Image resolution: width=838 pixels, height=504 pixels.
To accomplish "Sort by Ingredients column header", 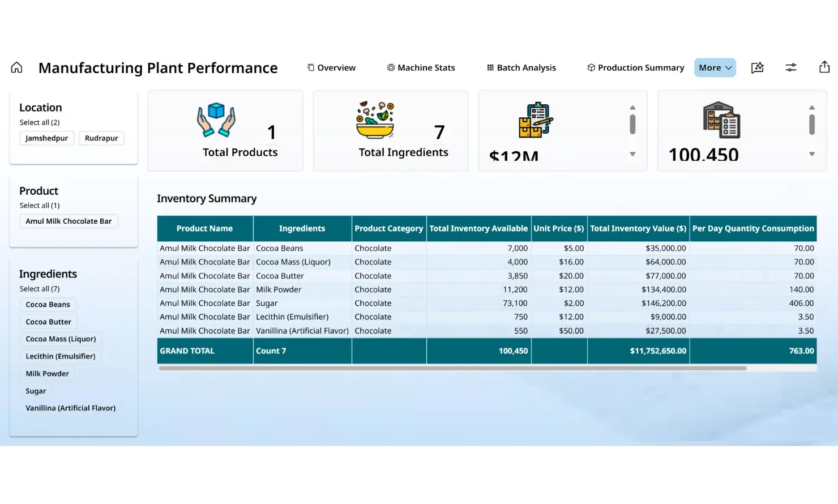I will 302,229.
